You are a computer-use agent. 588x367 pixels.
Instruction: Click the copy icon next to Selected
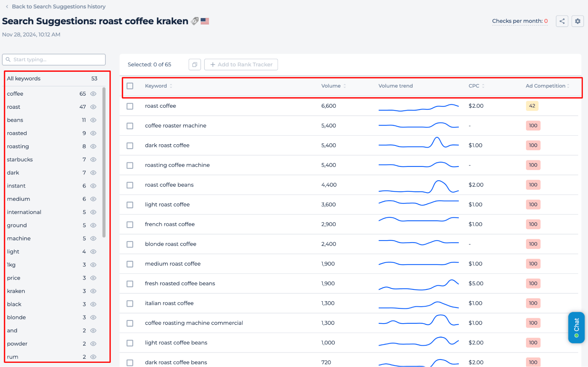tap(195, 64)
